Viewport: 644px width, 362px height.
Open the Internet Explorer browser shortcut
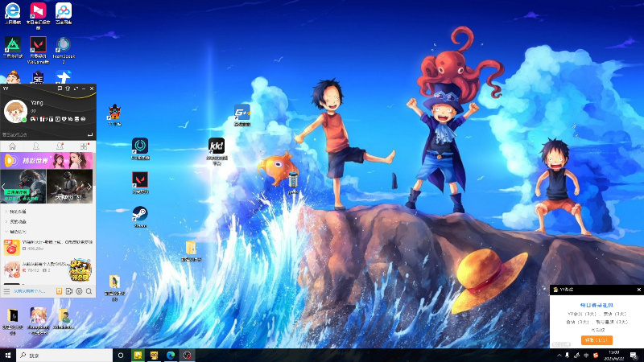tap(13, 11)
